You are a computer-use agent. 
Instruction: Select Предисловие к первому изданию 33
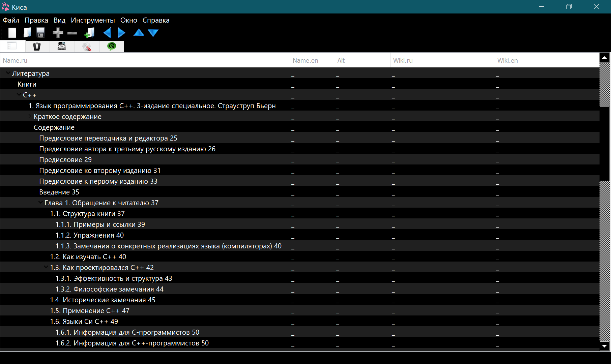300,181
